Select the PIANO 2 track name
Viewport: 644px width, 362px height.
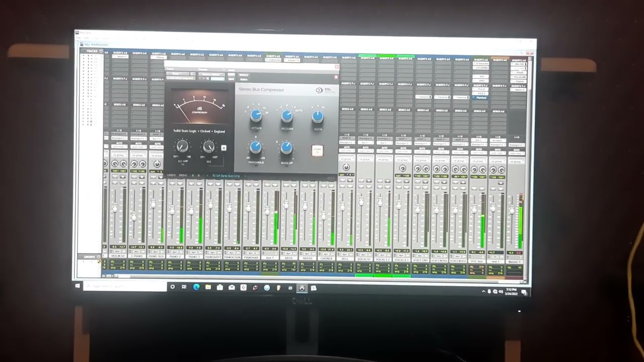pyautogui.click(x=175, y=256)
